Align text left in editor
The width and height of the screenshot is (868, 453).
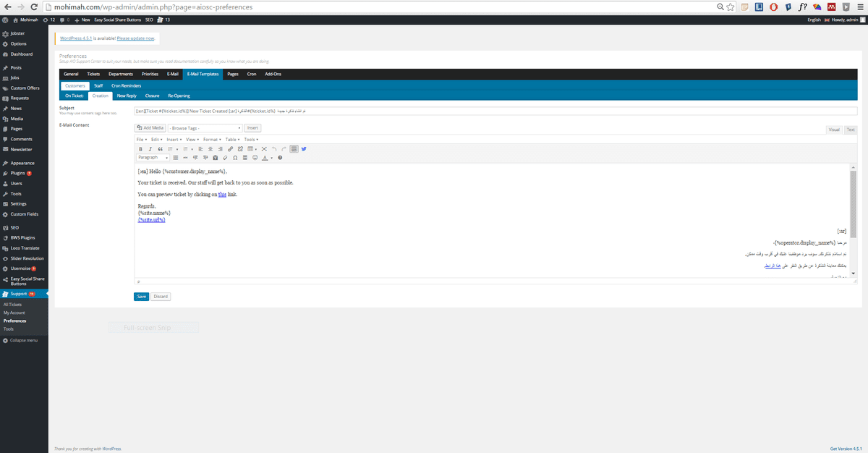click(200, 149)
